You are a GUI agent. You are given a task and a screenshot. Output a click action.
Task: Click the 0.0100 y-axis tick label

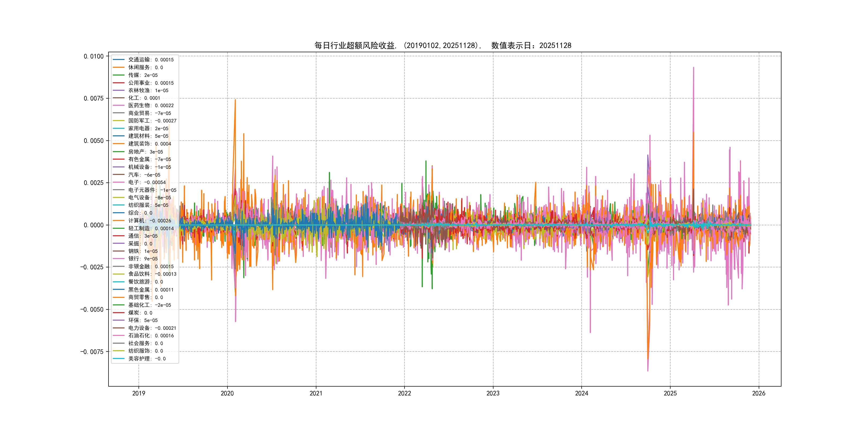point(94,56)
